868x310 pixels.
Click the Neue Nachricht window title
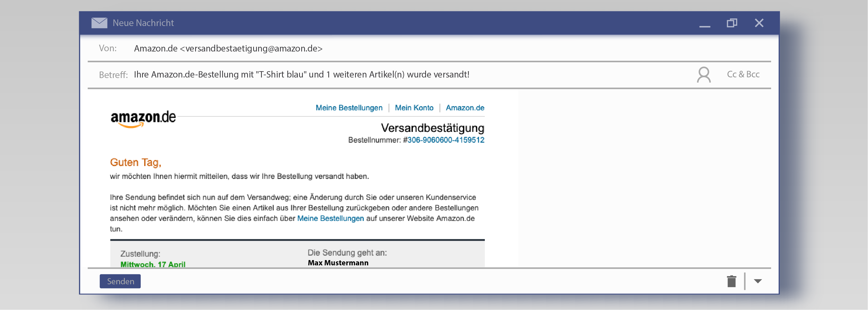(x=143, y=23)
